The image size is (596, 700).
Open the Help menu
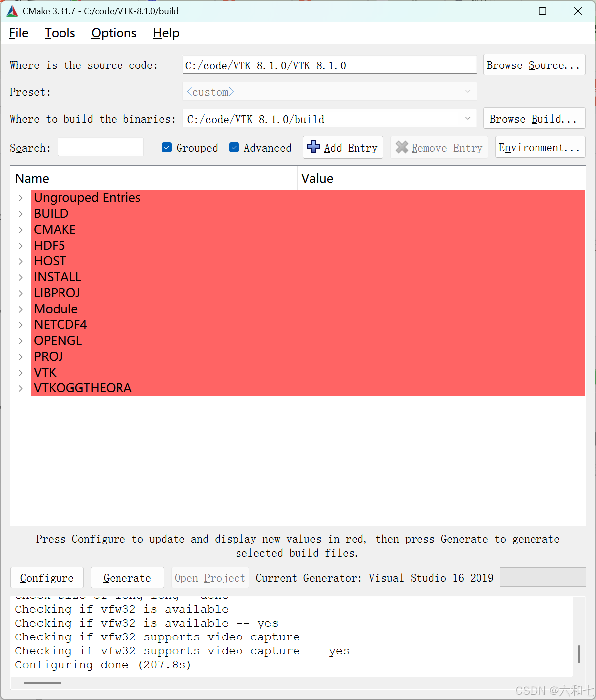point(166,33)
